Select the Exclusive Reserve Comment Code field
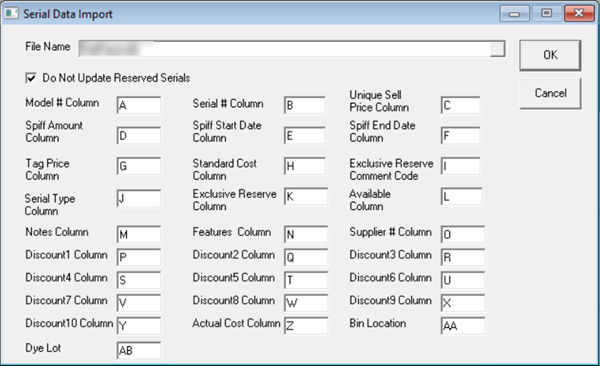 461,166
